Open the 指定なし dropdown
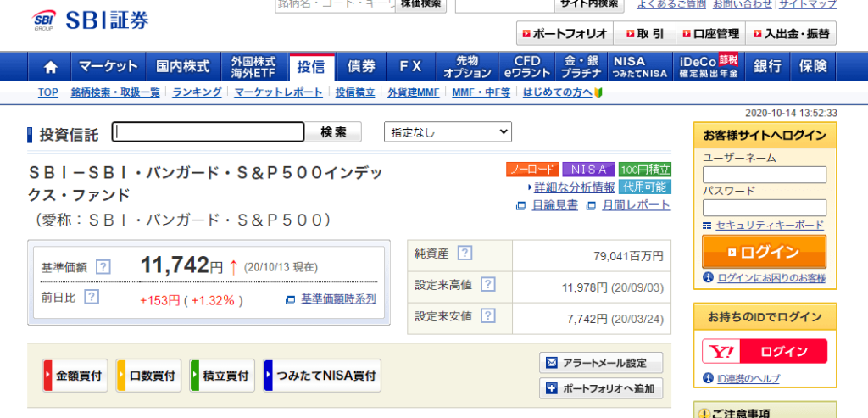Viewport: 868px width, 418px height. 448,132
